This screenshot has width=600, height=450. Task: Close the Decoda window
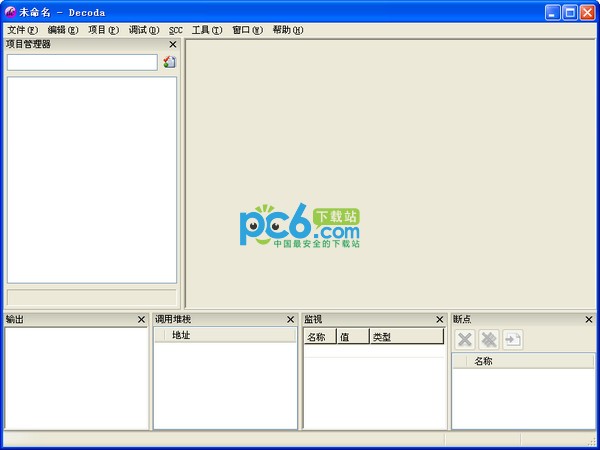(x=587, y=13)
